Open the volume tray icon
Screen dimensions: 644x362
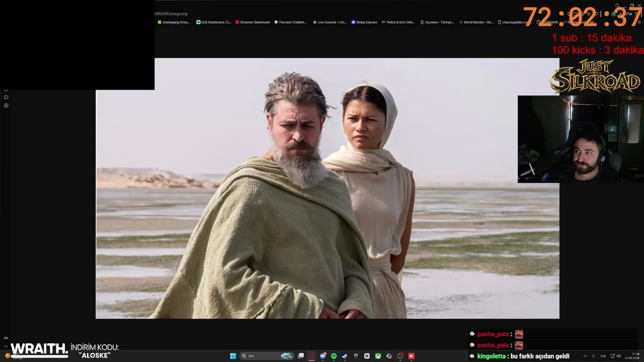618,356
